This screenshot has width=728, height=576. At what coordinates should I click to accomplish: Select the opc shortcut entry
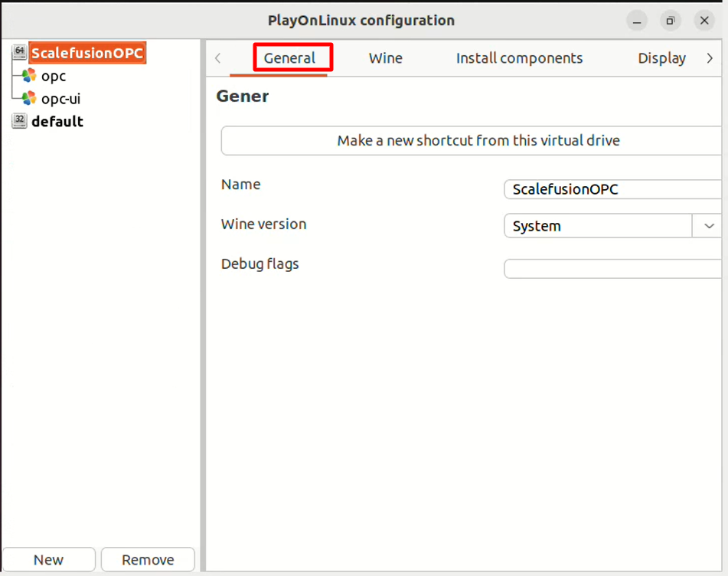(x=54, y=76)
